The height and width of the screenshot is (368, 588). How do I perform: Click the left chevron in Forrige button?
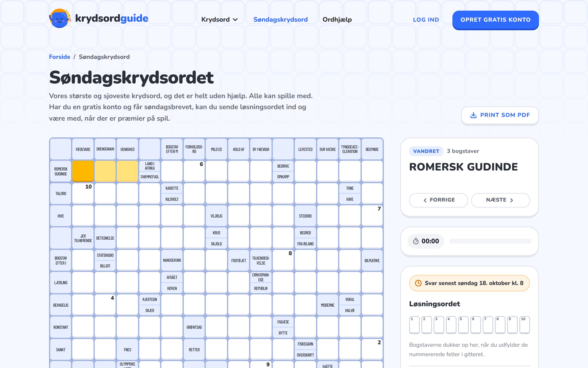[425, 200]
